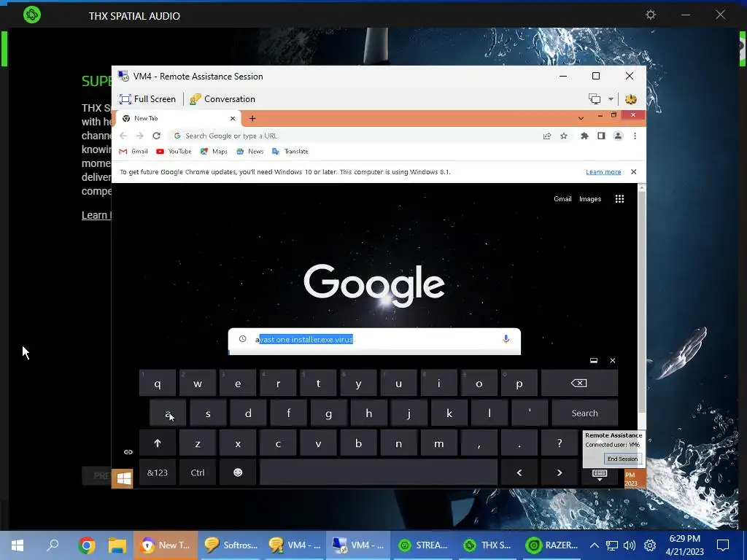Screen dimensions: 747x560
Task: Tap right arrow key on keyboard
Action: coord(560,472)
